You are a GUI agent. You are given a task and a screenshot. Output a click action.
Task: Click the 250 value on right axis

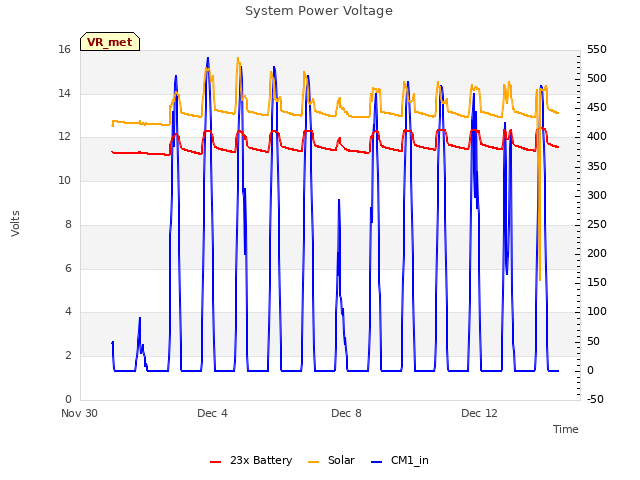[597, 224]
